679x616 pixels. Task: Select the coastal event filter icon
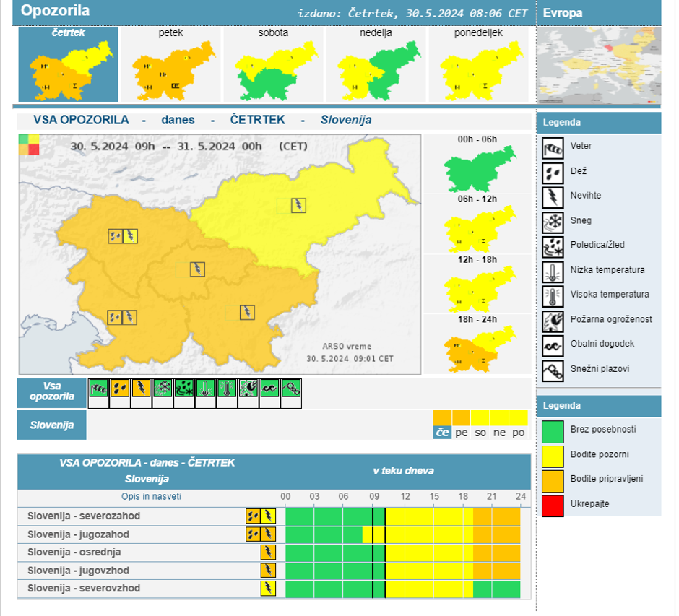[x=269, y=389]
